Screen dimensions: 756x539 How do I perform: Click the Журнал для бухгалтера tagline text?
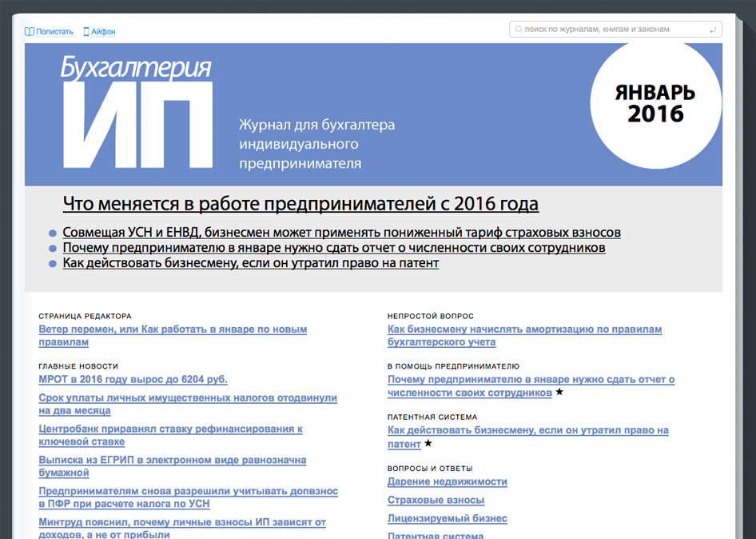point(316,144)
